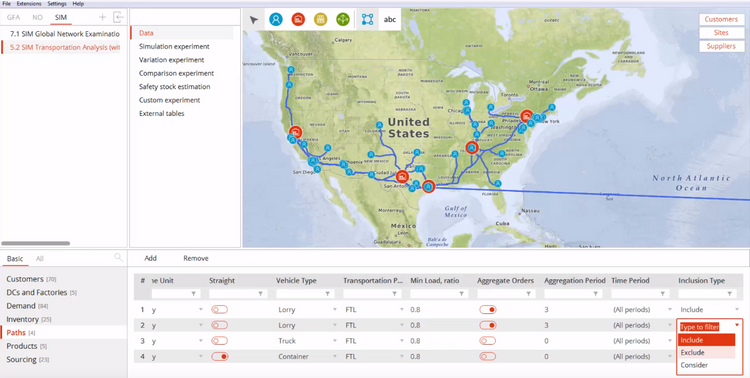750x378 pixels.
Task: Click filter icon under Min Load column
Action: pos(462,294)
